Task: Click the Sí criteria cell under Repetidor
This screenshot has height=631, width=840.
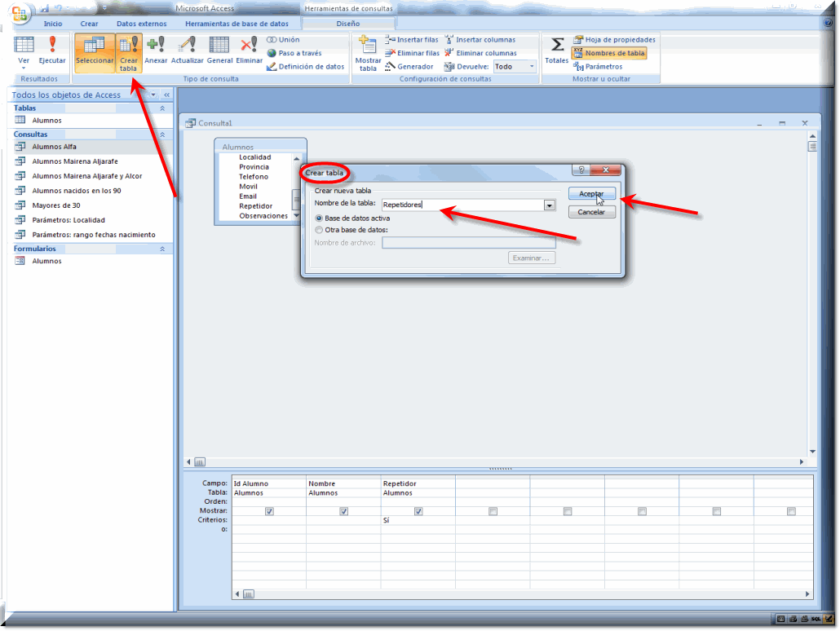Action: pyautogui.click(x=418, y=520)
